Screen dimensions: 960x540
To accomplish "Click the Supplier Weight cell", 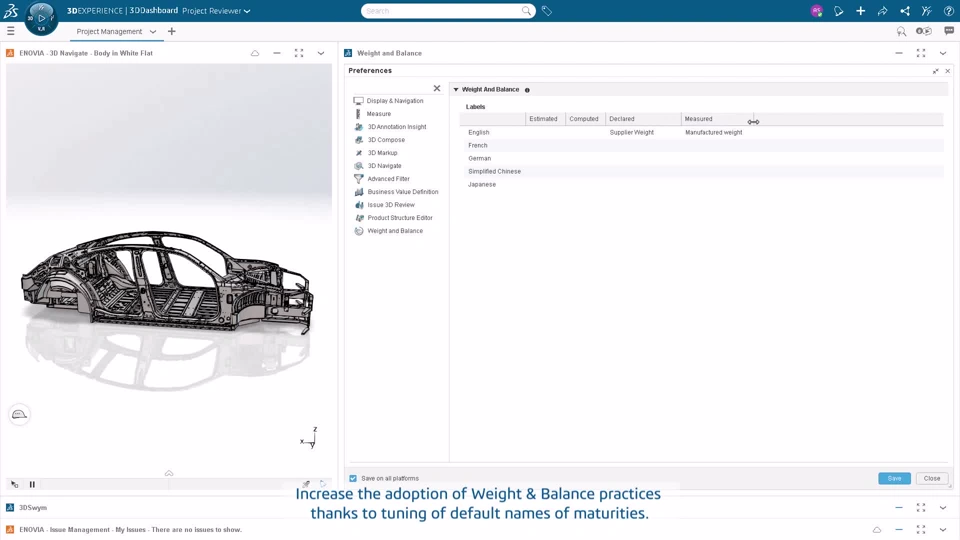I will 632,132.
